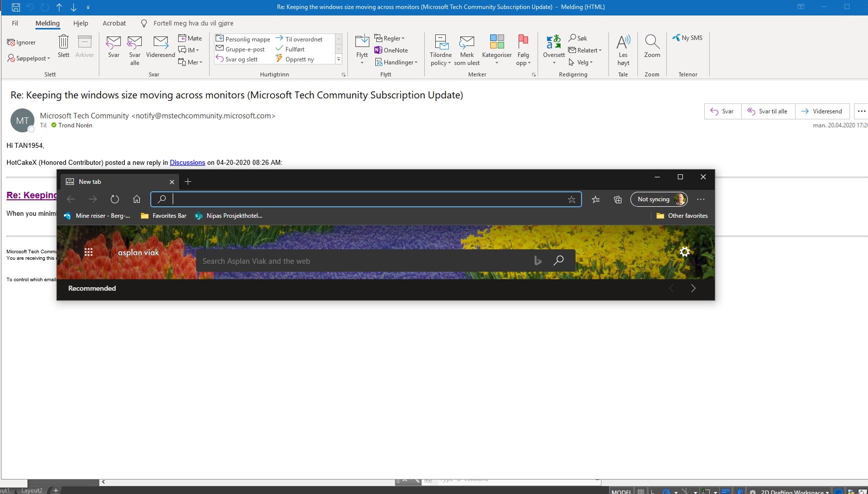Screen dimensions: 868x494
Task: Select the Til overordnet quick step
Action: [299, 39]
